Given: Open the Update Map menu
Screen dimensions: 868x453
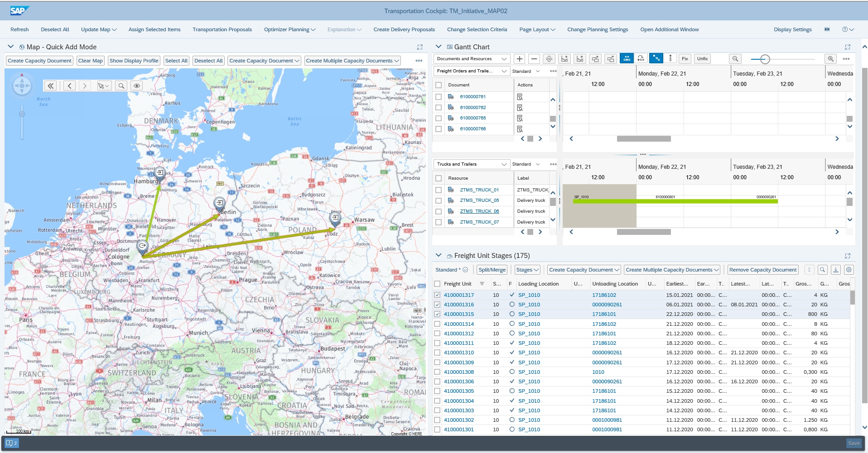Looking at the screenshot, I should (x=99, y=29).
